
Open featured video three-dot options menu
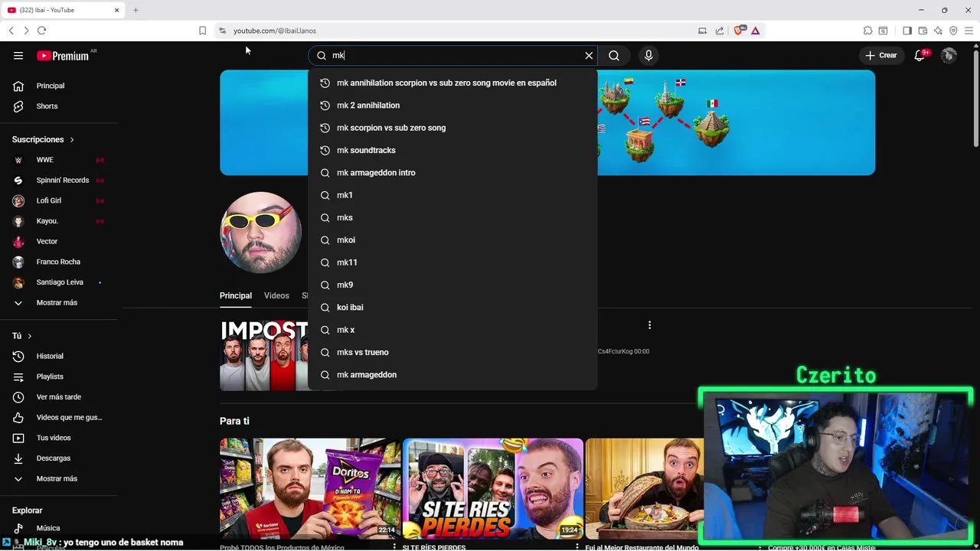pyautogui.click(x=649, y=325)
